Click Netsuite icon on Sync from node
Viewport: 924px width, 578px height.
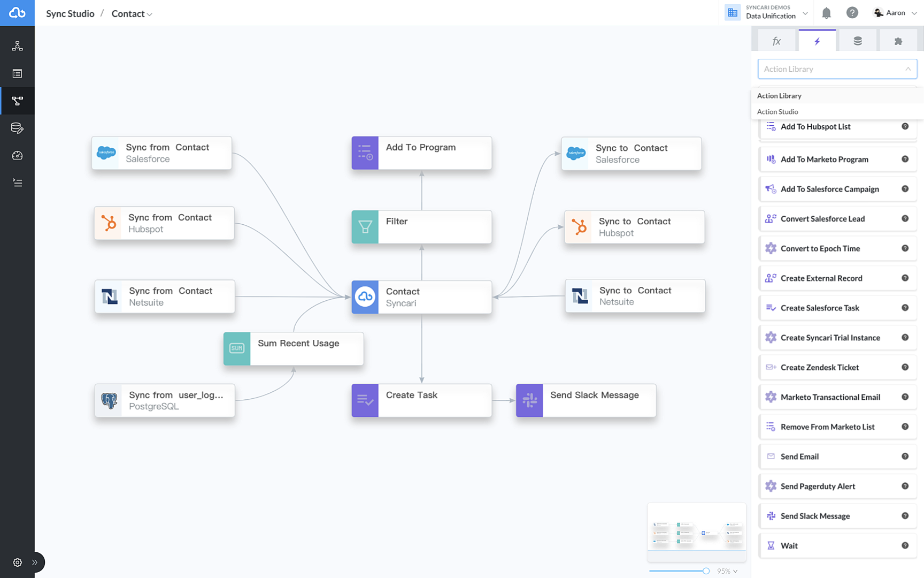pyautogui.click(x=109, y=296)
